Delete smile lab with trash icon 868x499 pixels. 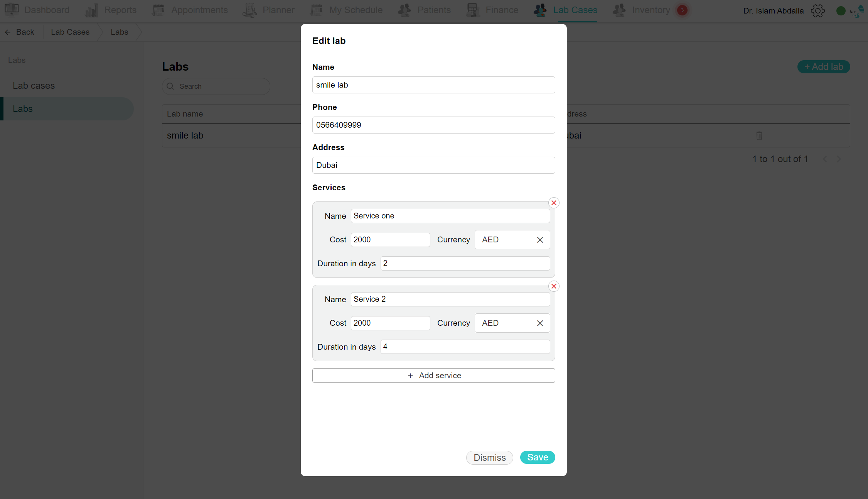(x=759, y=135)
